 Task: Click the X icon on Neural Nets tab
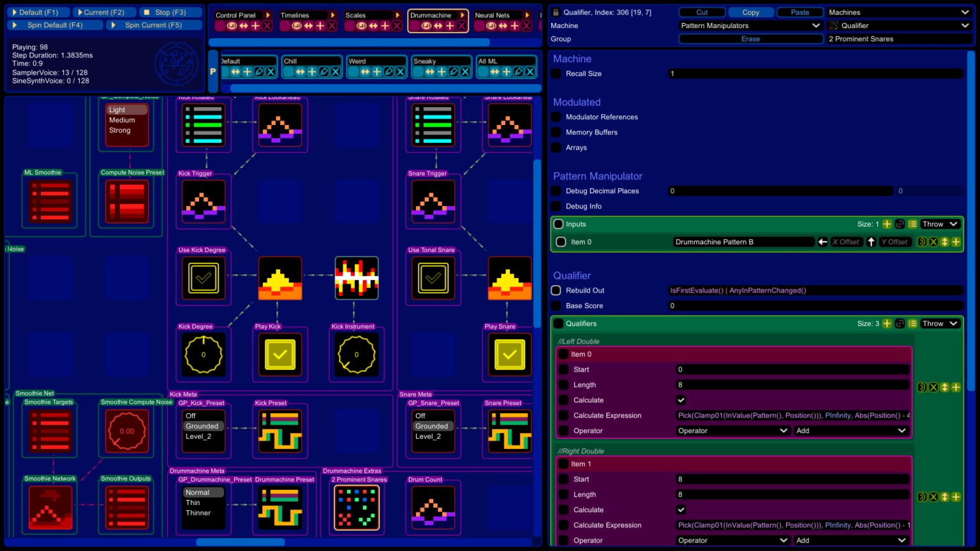526,26
